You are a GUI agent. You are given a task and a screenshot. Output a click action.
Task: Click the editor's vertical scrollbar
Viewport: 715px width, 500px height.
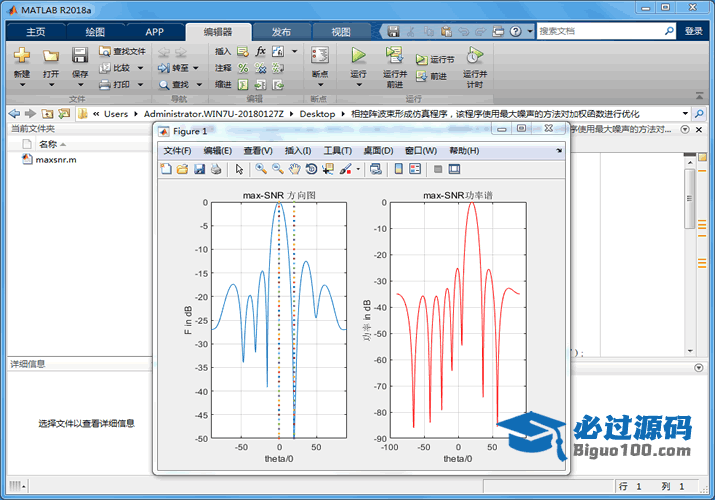point(689,200)
